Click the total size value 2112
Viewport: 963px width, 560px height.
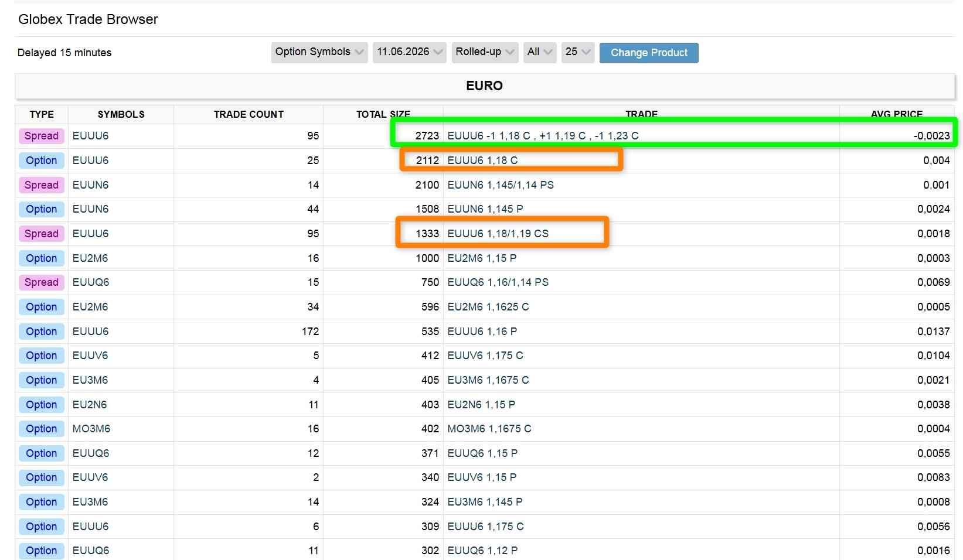pyautogui.click(x=427, y=161)
